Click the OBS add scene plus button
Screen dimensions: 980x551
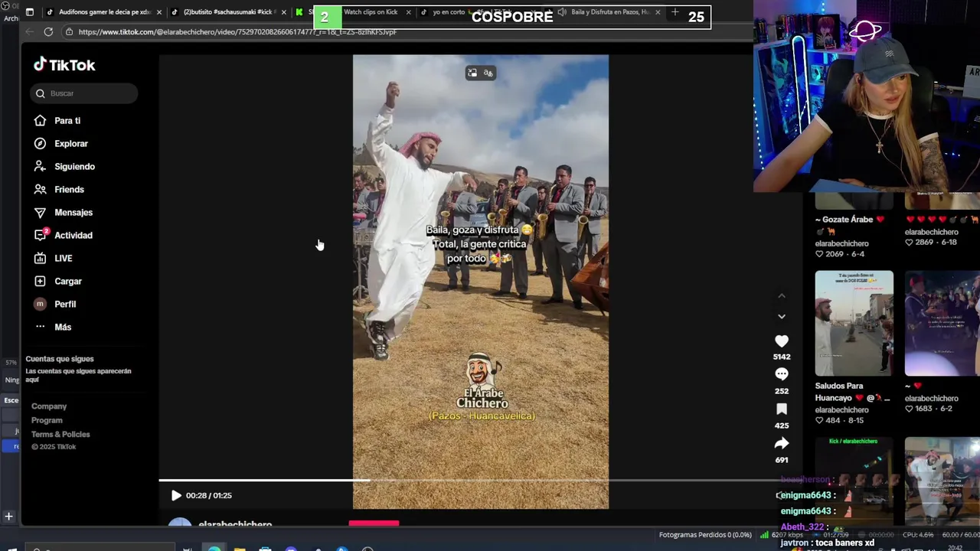click(x=8, y=517)
